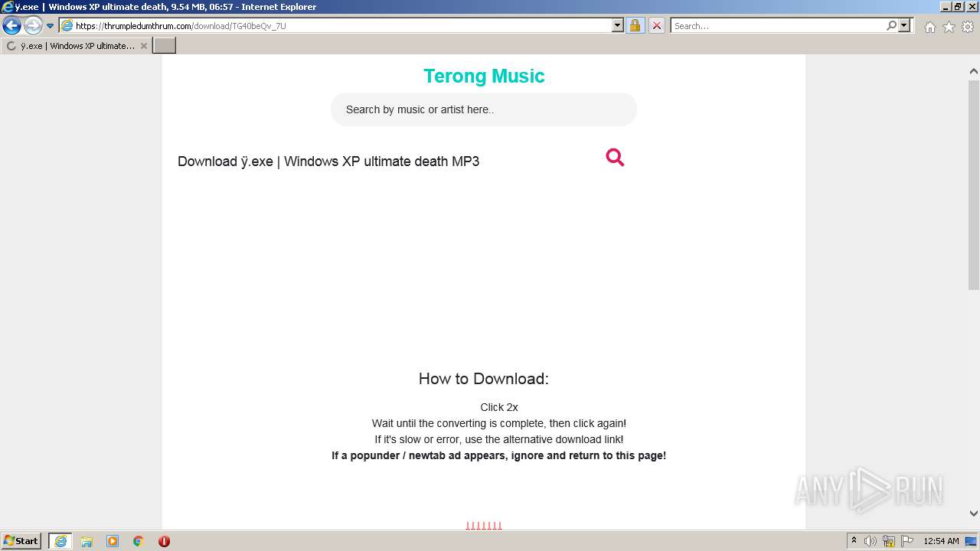Open Windows Explorer folder from taskbar

coord(87,541)
